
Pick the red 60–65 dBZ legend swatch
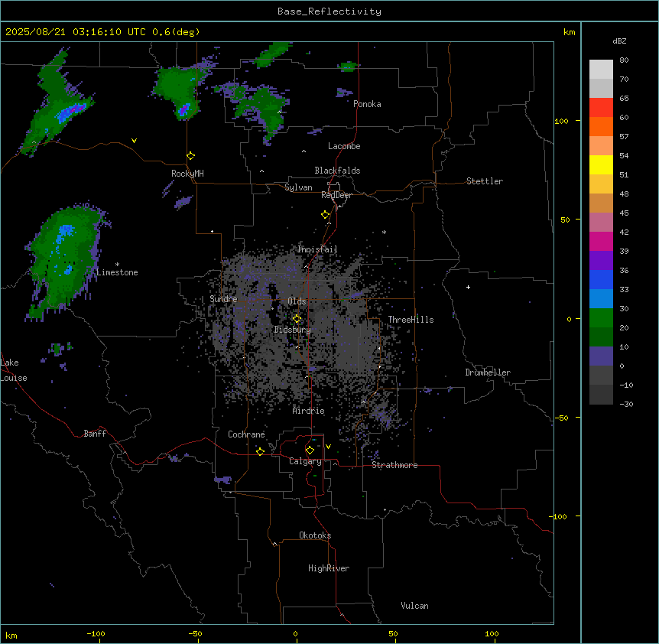[601, 108]
